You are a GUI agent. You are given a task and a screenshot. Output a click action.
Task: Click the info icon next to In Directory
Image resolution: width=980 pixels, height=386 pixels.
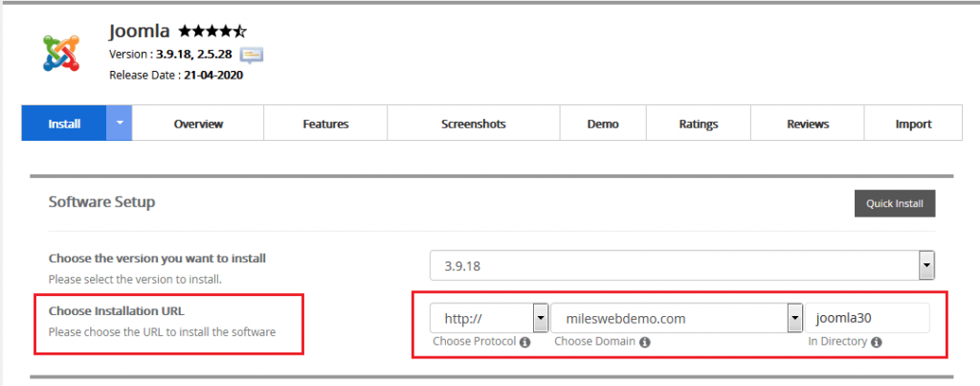[x=877, y=342]
